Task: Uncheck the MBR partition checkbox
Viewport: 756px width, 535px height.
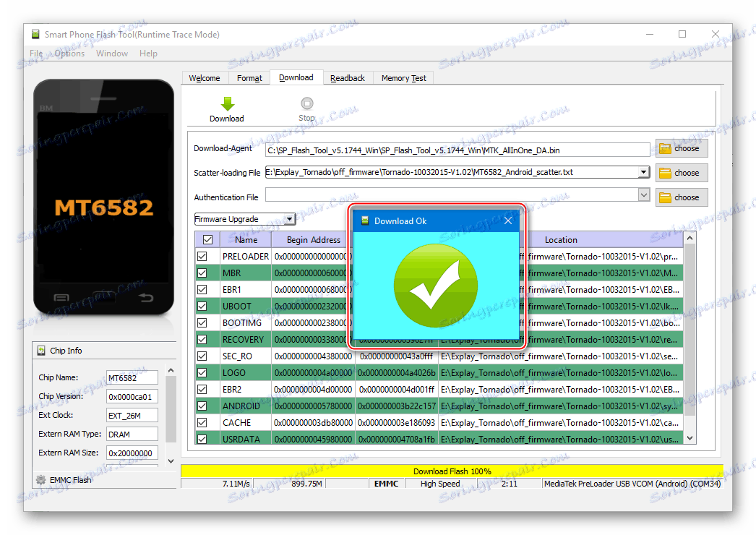Action: click(x=202, y=273)
